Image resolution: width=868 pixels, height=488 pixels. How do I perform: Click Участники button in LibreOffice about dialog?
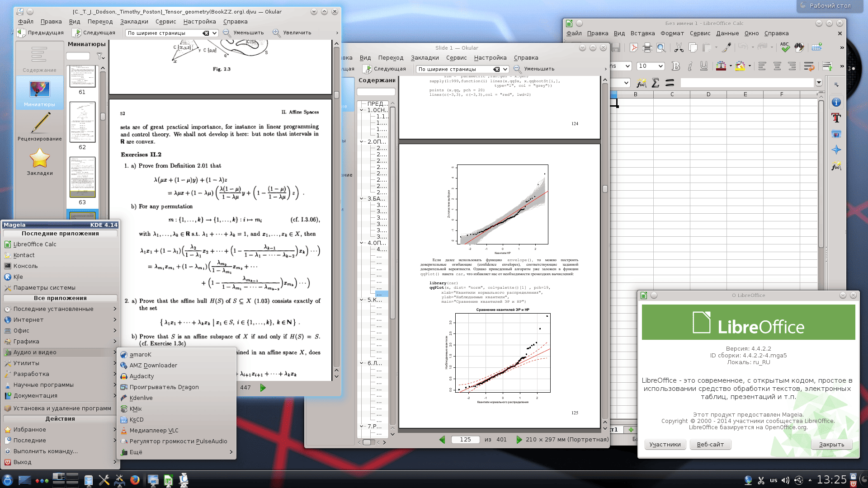pos(665,445)
